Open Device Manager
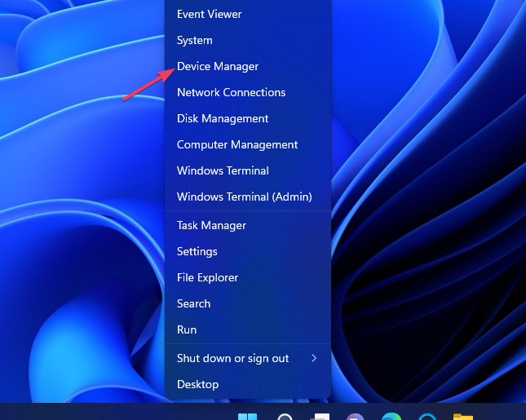Screen dimensions: 526x420 pos(248,66)
